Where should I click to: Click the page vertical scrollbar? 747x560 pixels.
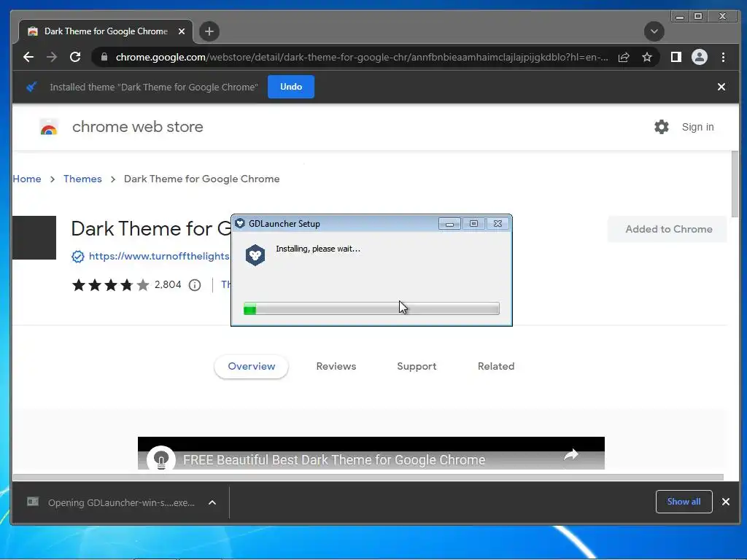click(x=735, y=184)
